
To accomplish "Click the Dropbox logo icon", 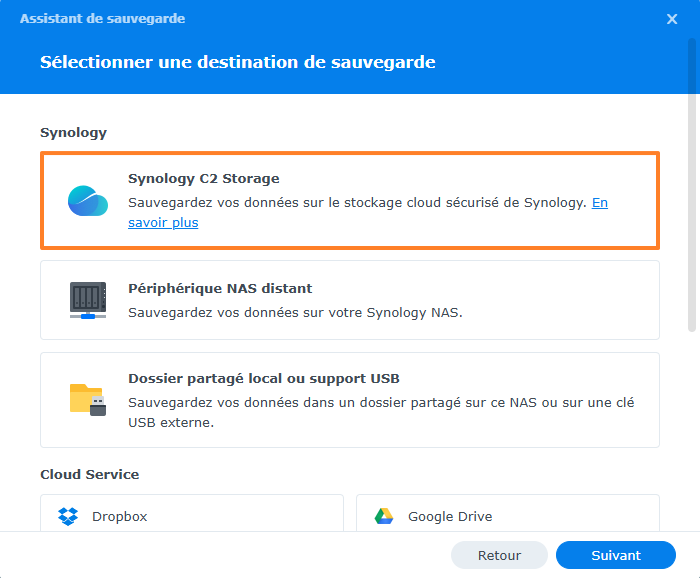I will (68, 517).
